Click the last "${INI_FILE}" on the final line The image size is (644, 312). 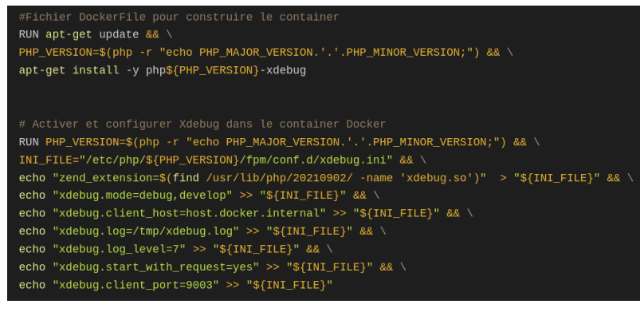pos(289,285)
